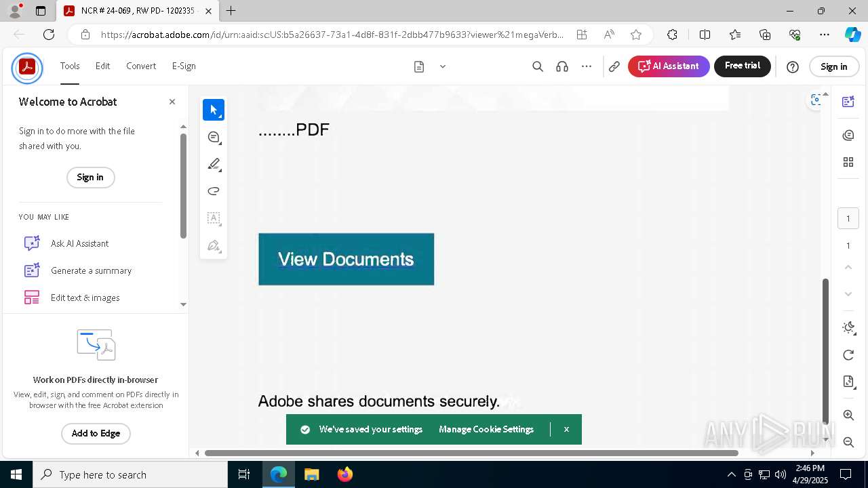Open Edge Copilot icon
868x488 pixels.
coord(852,35)
